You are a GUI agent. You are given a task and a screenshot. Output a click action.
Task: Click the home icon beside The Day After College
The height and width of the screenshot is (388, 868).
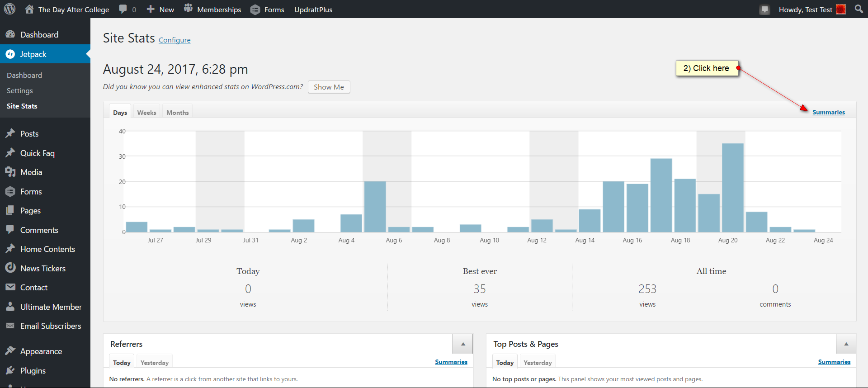(x=29, y=9)
